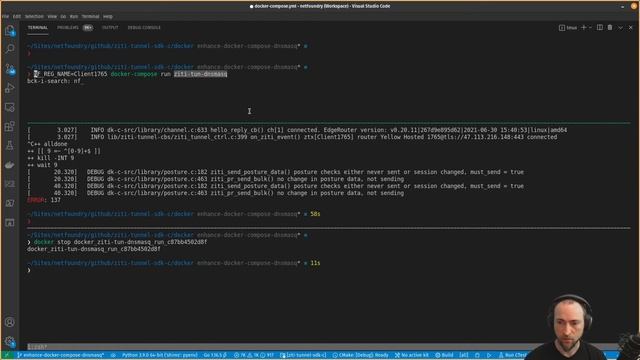Viewport: 640px width, 360px height.
Task: Open the launch profile dropdown arrow
Action: point(590,27)
